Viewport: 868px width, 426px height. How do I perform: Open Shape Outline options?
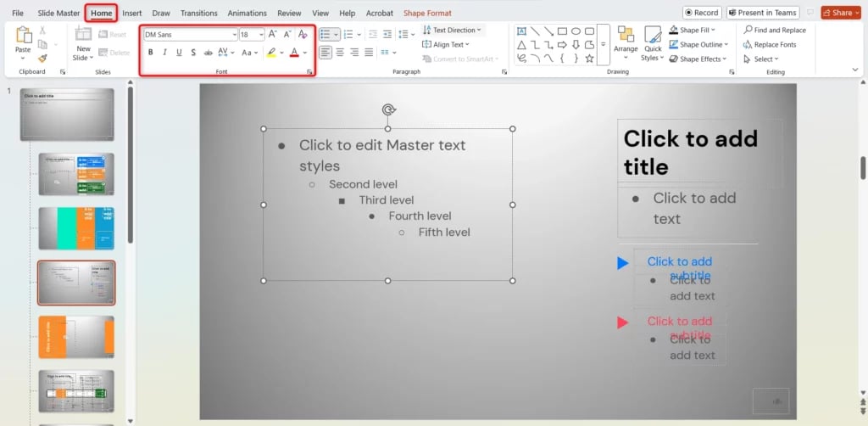tap(698, 44)
